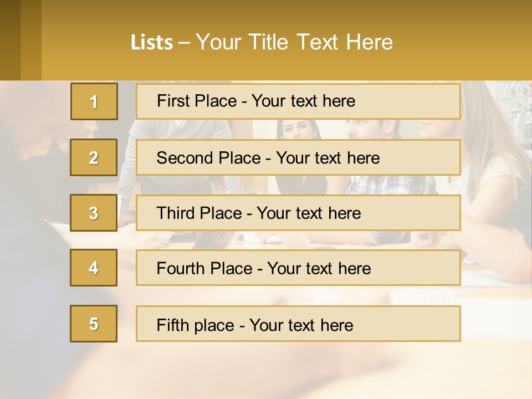Click the dark brown stripe in header corner
The width and height of the screenshot is (532, 399).
10,40
